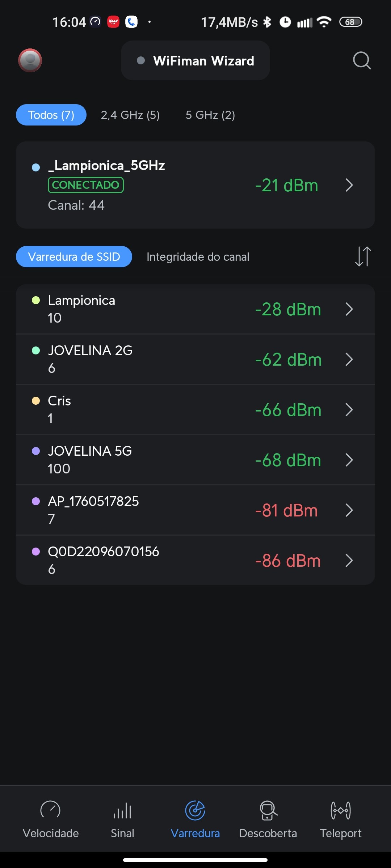The width and height of the screenshot is (391, 868).
Task: Open the user profile avatar
Action: pyautogui.click(x=30, y=60)
